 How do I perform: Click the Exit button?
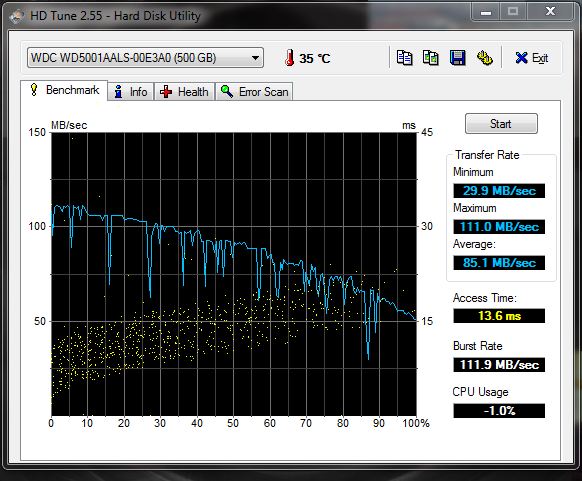(x=532, y=58)
